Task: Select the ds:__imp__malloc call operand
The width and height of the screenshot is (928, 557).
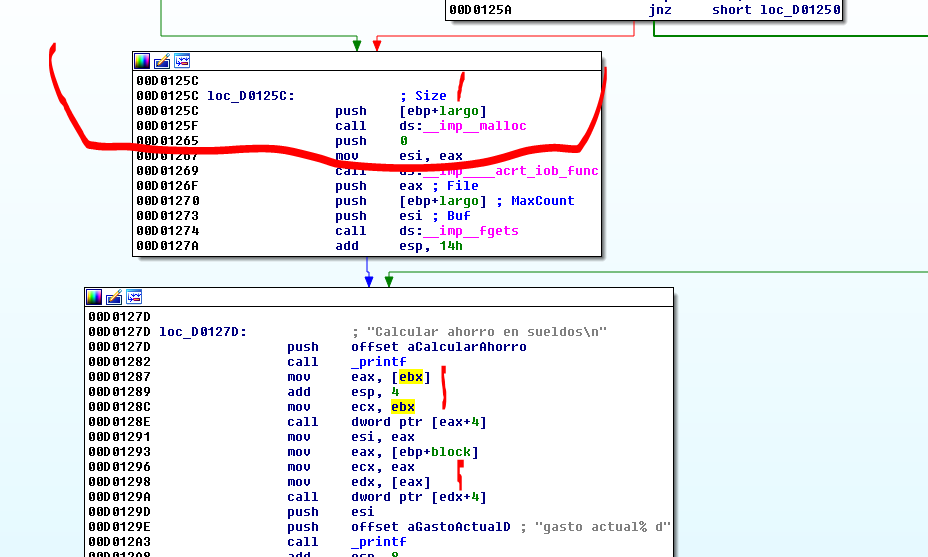Action: pos(462,126)
